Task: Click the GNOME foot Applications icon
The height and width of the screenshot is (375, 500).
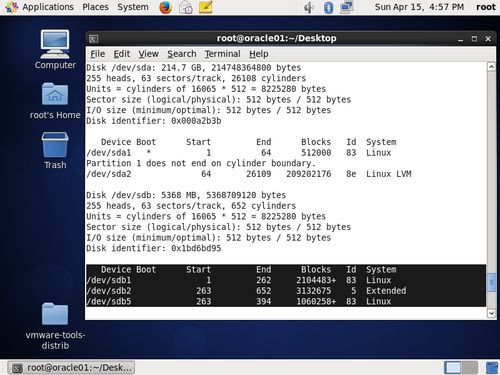Action: click(x=11, y=7)
